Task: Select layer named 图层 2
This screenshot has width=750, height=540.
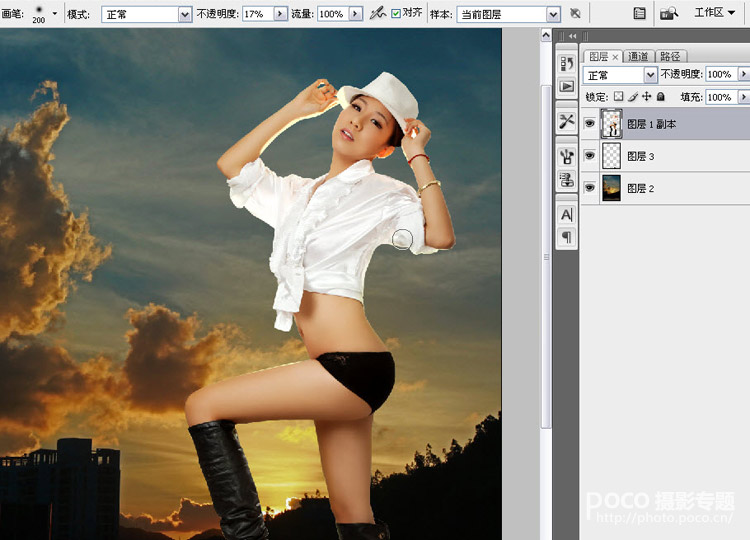Action: click(x=640, y=188)
